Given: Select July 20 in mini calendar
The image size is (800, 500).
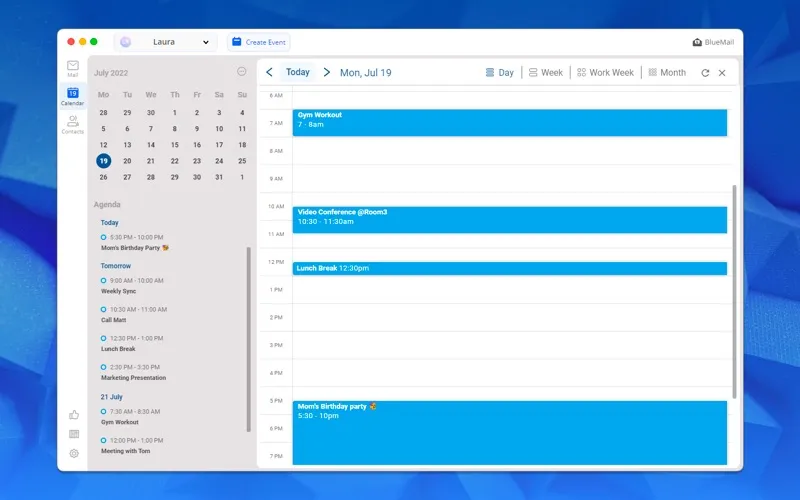Looking at the screenshot, I should click(x=127, y=161).
